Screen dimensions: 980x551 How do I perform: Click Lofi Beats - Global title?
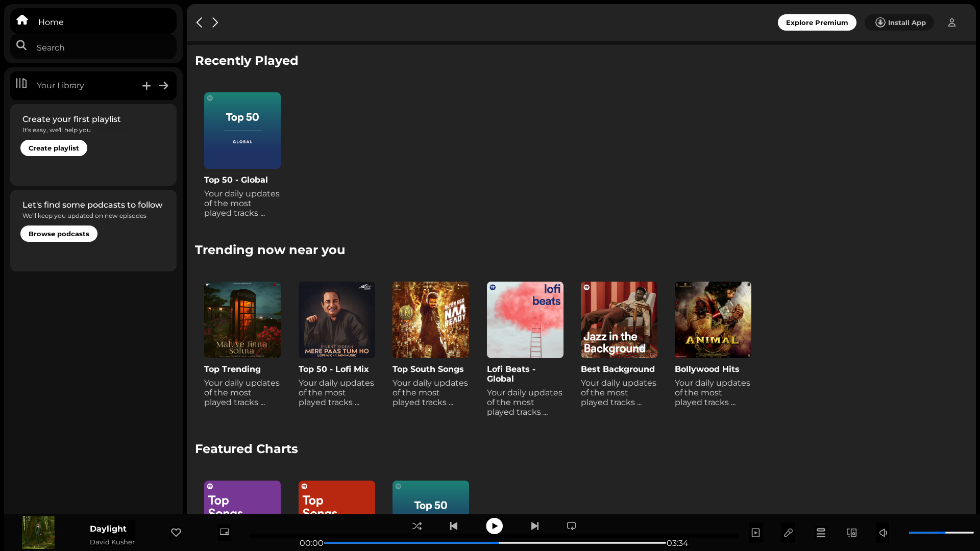click(511, 374)
